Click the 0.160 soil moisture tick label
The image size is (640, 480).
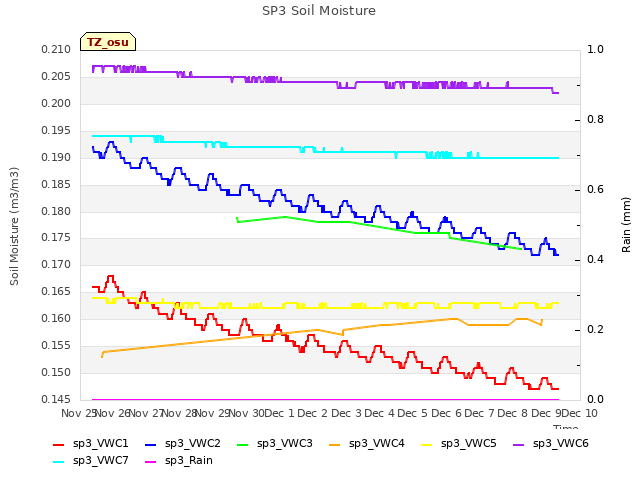pyautogui.click(x=56, y=318)
